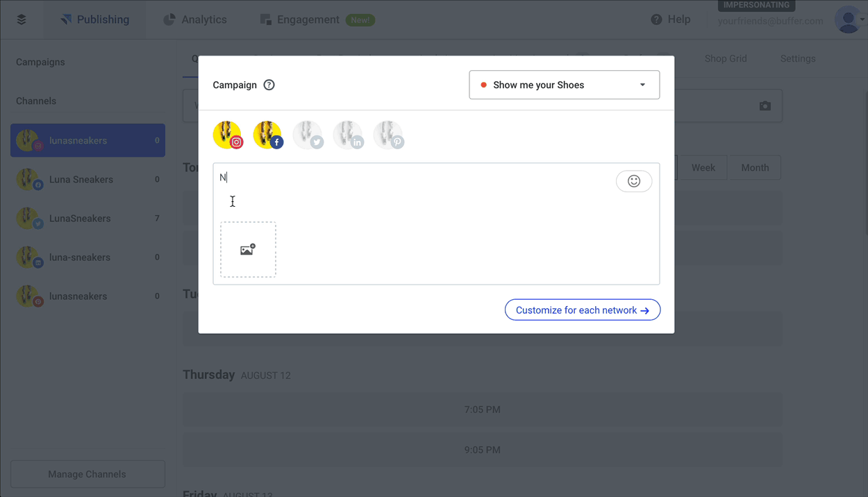Open the emoji picker in composer
This screenshot has height=497, width=868.
[633, 181]
